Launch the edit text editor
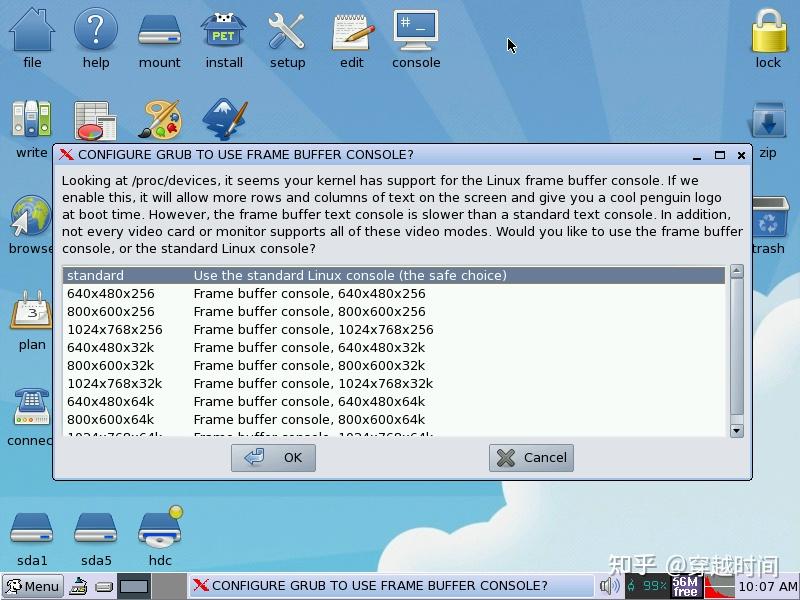 coord(351,35)
